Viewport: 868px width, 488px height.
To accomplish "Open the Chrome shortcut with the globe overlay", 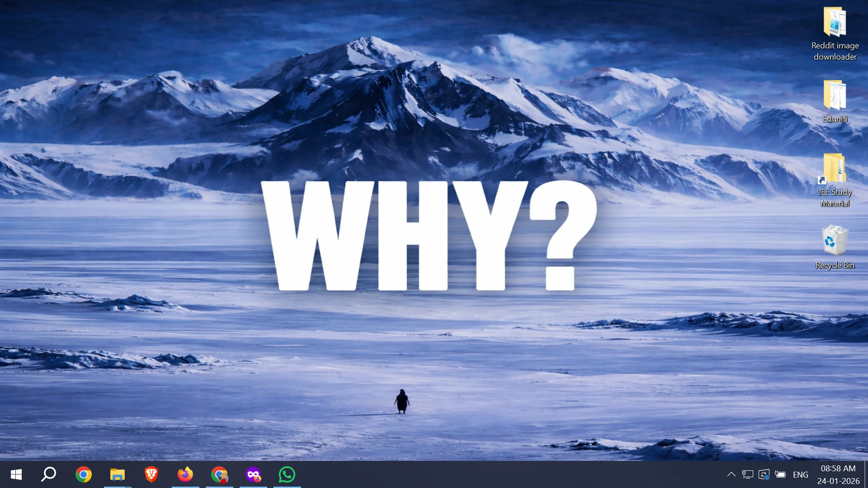I will tap(219, 474).
